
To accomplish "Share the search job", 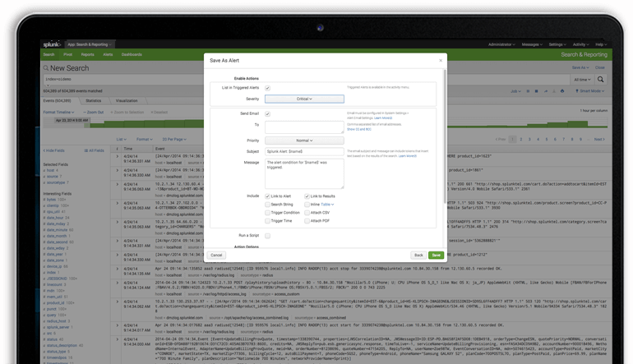I will click(545, 91).
